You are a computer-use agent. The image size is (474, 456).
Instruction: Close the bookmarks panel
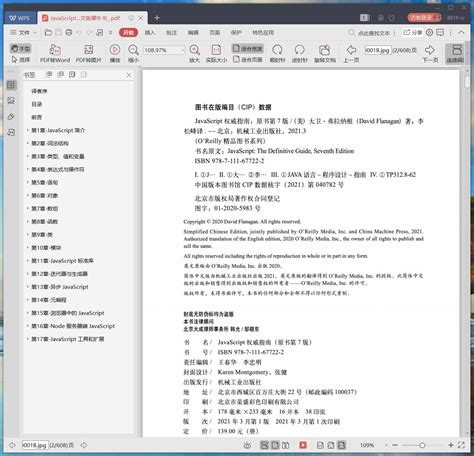(x=129, y=75)
